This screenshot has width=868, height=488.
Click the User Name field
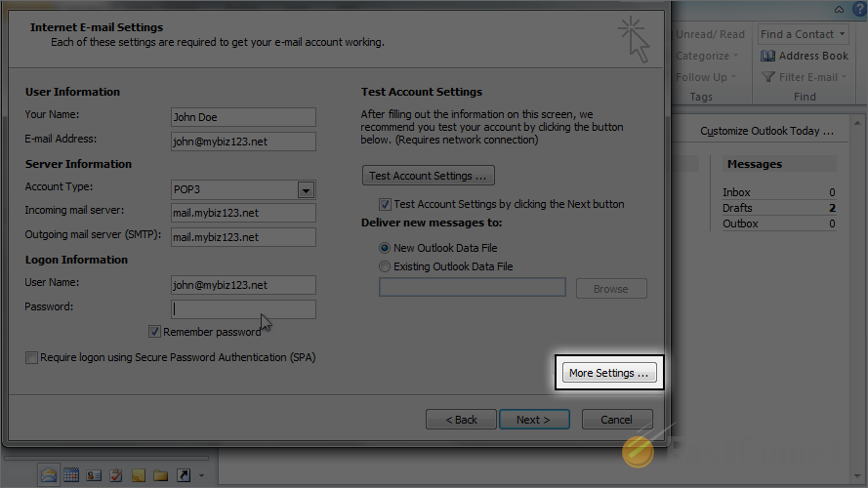(x=243, y=285)
